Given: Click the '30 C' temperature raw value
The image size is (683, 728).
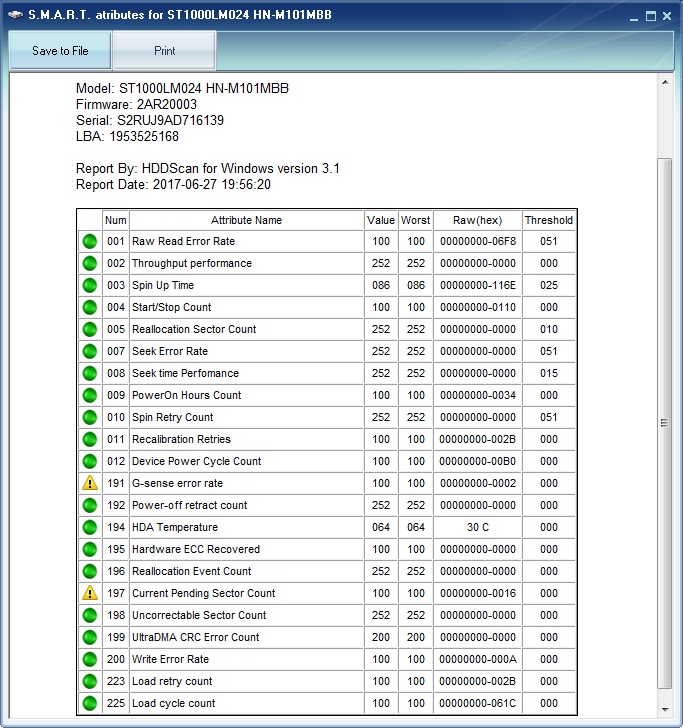Looking at the screenshot, I should tap(478, 527).
